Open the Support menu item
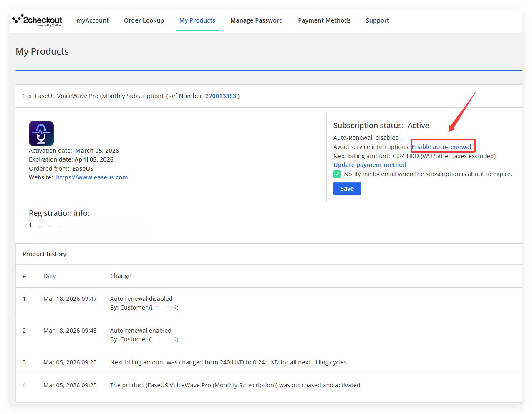 click(x=377, y=20)
